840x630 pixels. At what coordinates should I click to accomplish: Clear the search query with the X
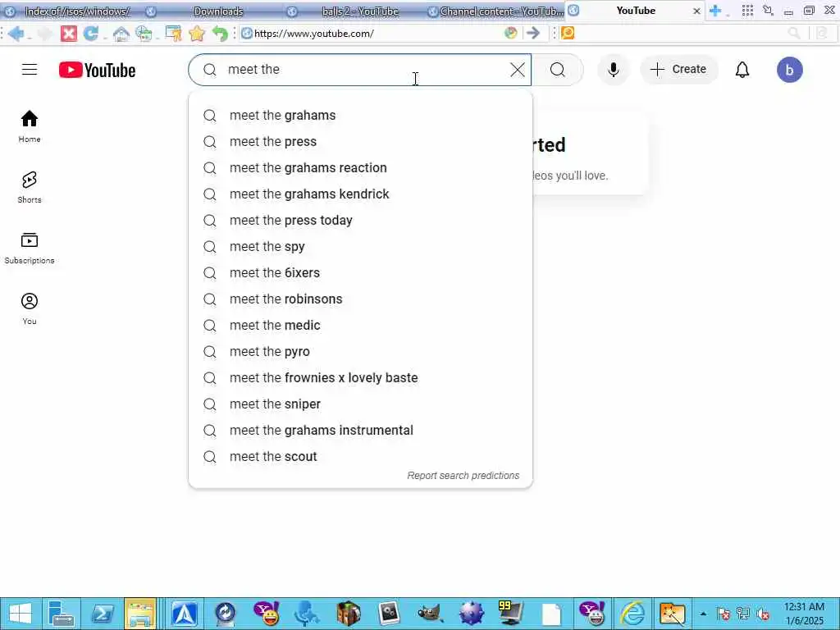click(518, 70)
